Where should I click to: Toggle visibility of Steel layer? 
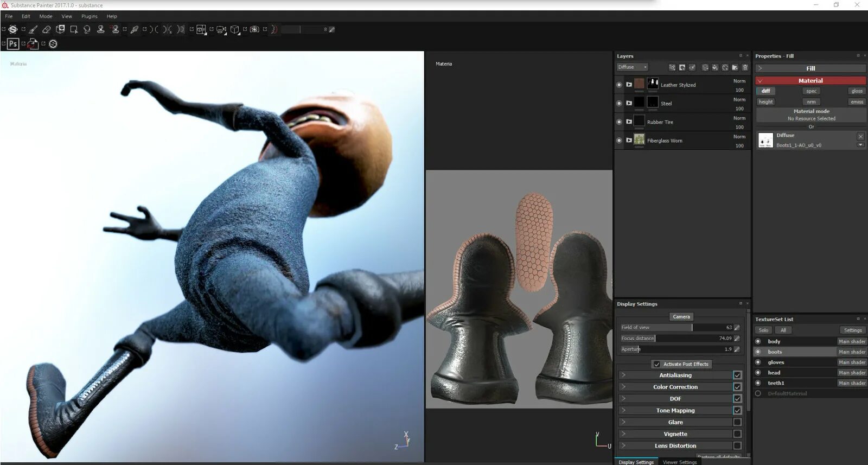pyautogui.click(x=619, y=103)
